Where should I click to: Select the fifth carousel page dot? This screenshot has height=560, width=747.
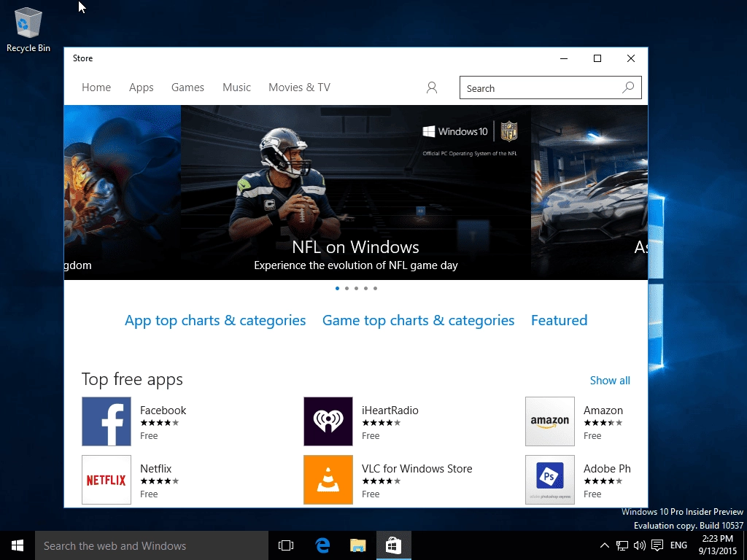376,289
